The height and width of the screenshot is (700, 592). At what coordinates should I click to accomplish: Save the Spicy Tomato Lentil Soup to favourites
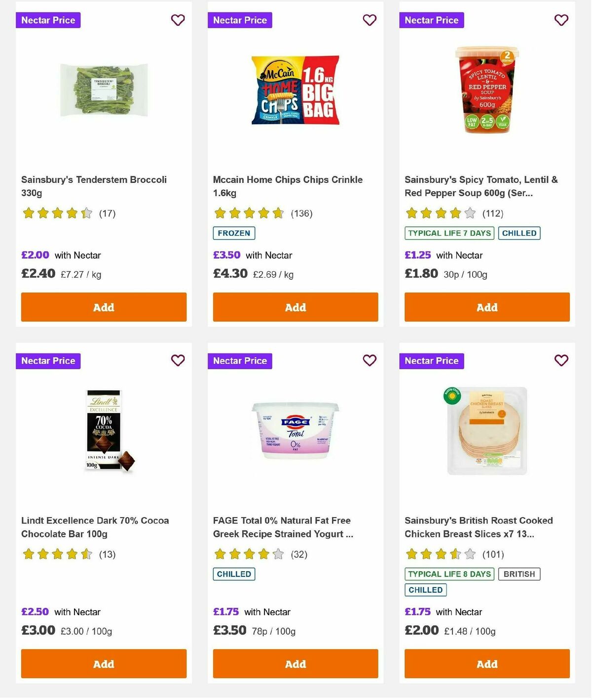tap(561, 20)
